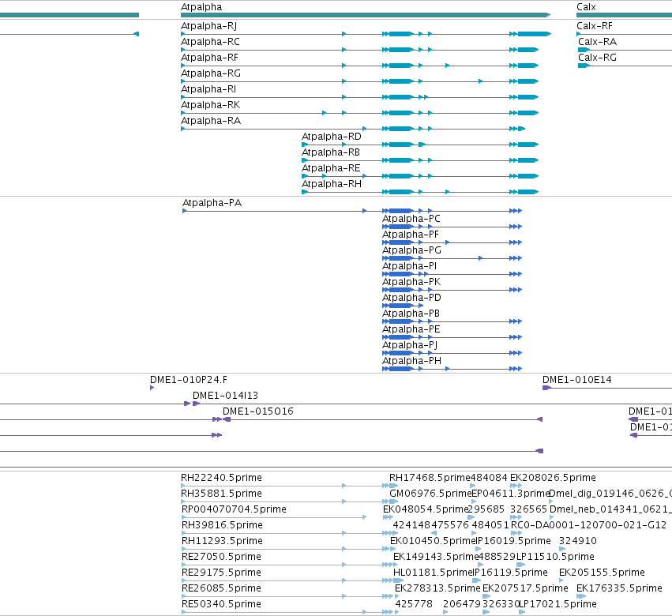Click the Calx gene label
The image size is (672, 616).
coord(586,7)
